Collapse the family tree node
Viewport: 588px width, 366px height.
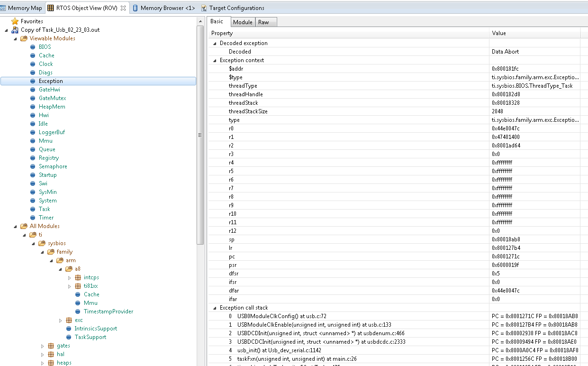tap(42, 252)
